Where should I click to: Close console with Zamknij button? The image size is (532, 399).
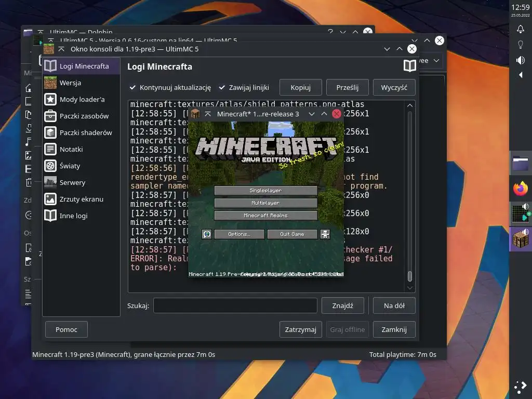coord(394,329)
